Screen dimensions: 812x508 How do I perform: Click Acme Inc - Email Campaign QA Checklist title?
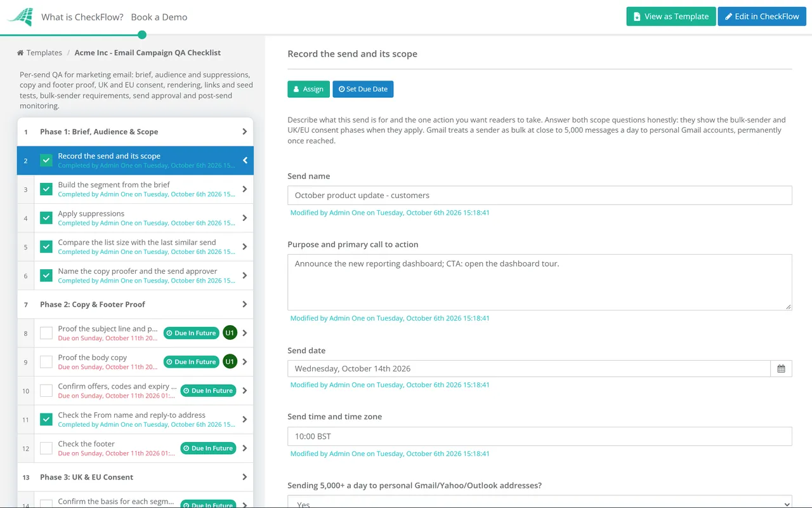click(x=148, y=53)
